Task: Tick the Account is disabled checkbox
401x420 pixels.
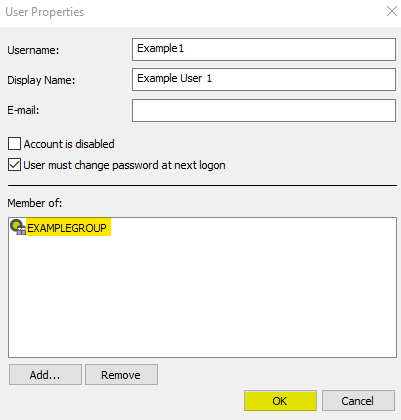Action: [x=14, y=144]
